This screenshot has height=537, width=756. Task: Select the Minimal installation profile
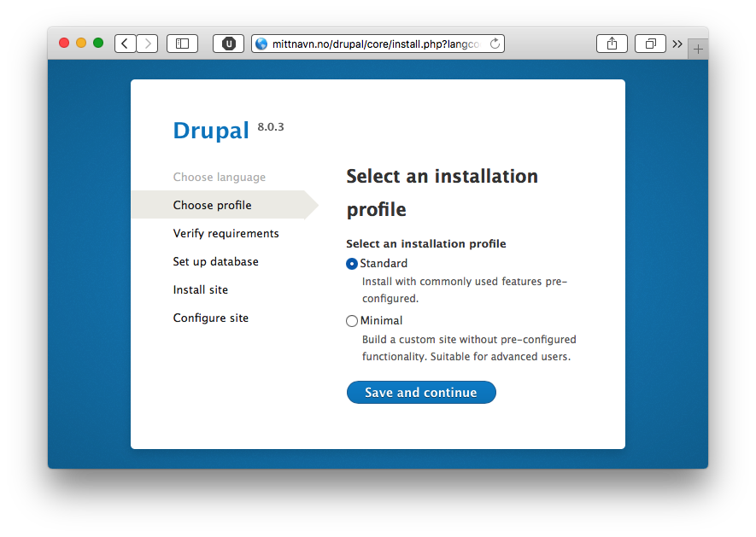[x=352, y=321]
